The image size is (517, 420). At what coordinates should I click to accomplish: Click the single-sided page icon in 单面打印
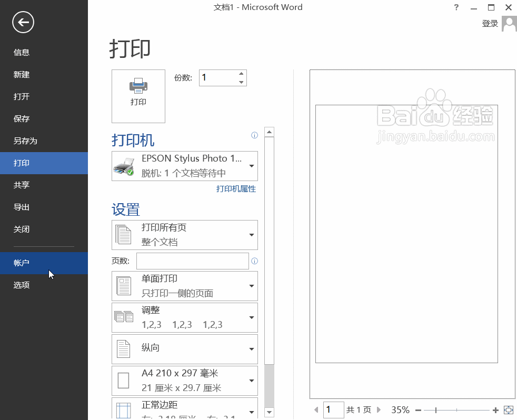click(x=124, y=286)
